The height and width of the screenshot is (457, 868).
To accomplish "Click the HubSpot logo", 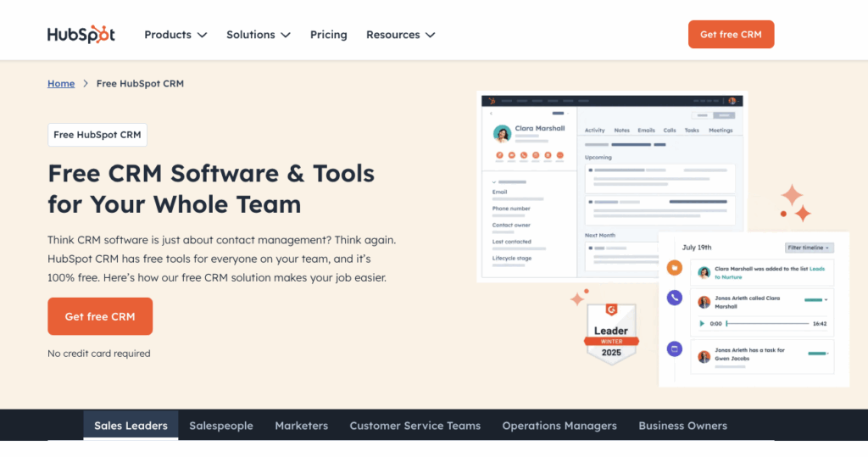I will [81, 35].
